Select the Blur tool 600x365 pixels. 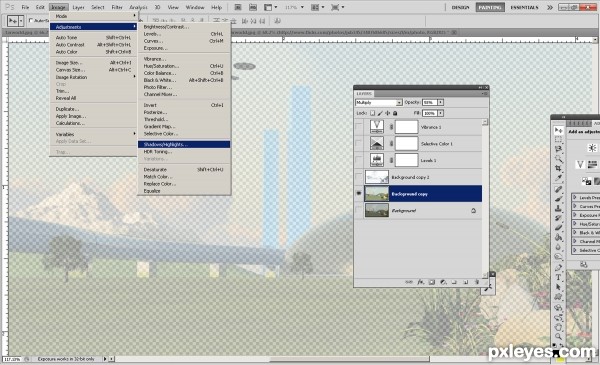coord(558,247)
